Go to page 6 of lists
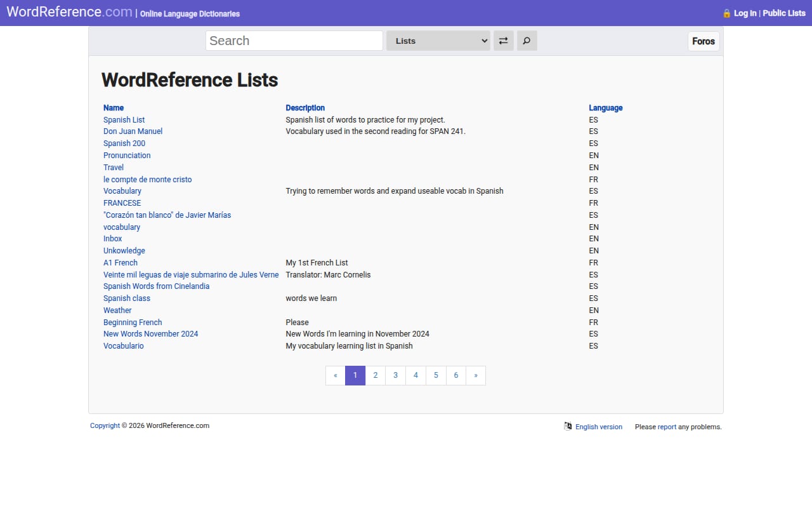The height and width of the screenshot is (508, 812). pos(456,375)
